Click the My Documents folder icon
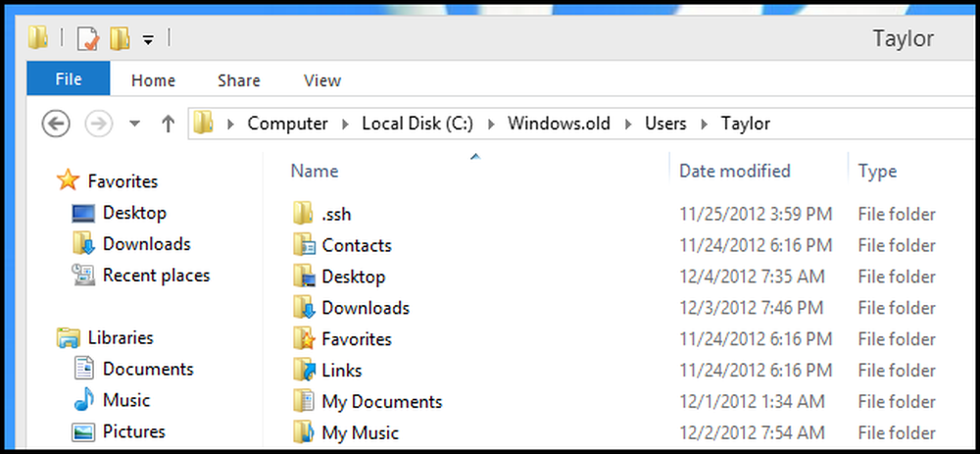Screen dimensions: 980x454 coord(304,401)
